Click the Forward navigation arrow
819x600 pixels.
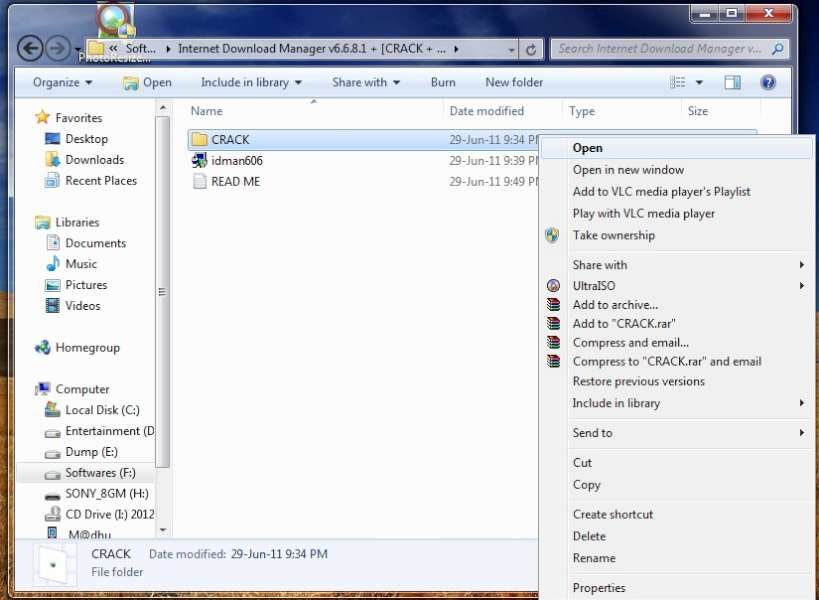pos(58,49)
